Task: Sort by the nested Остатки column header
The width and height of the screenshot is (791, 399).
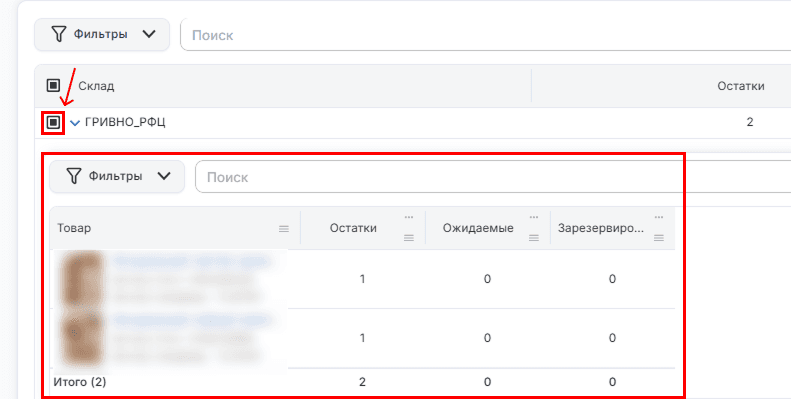Action: click(x=353, y=228)
